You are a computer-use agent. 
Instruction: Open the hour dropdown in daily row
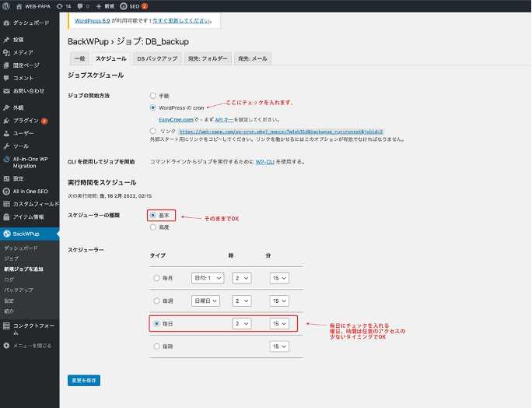241,323
